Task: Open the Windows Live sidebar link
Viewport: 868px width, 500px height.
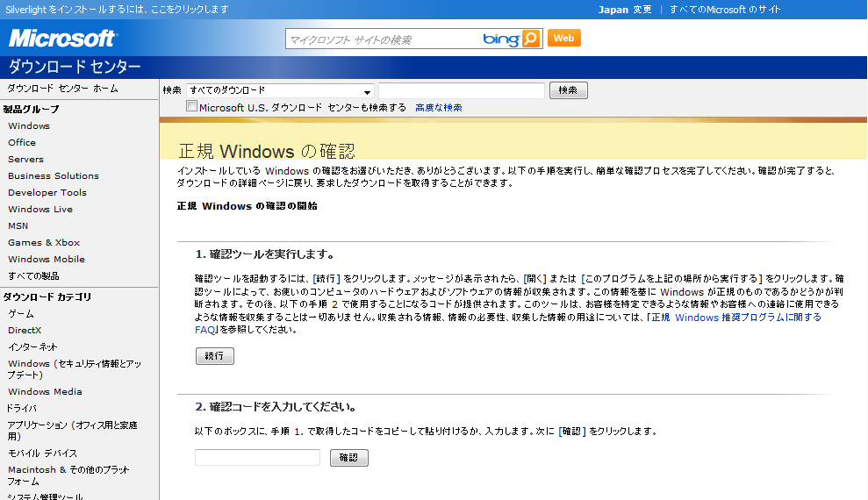Action: click(x=39, y=209)
